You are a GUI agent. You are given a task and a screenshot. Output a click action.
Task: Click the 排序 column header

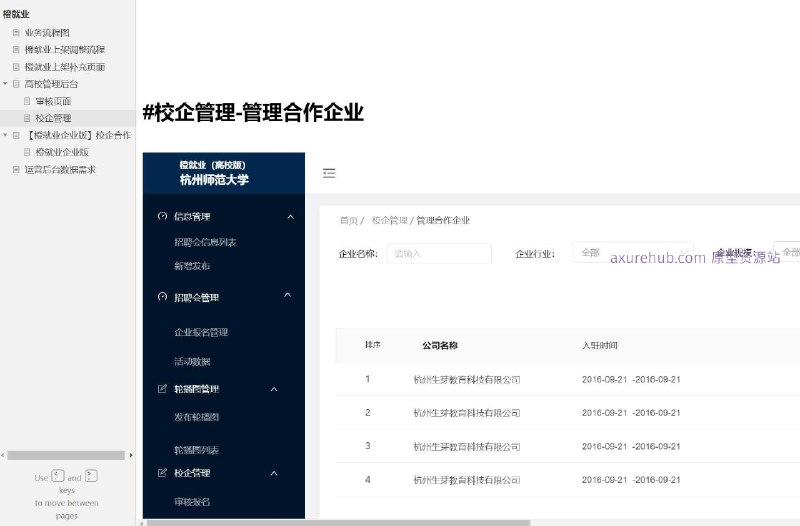pyautogui.click(x=373, y=345)
